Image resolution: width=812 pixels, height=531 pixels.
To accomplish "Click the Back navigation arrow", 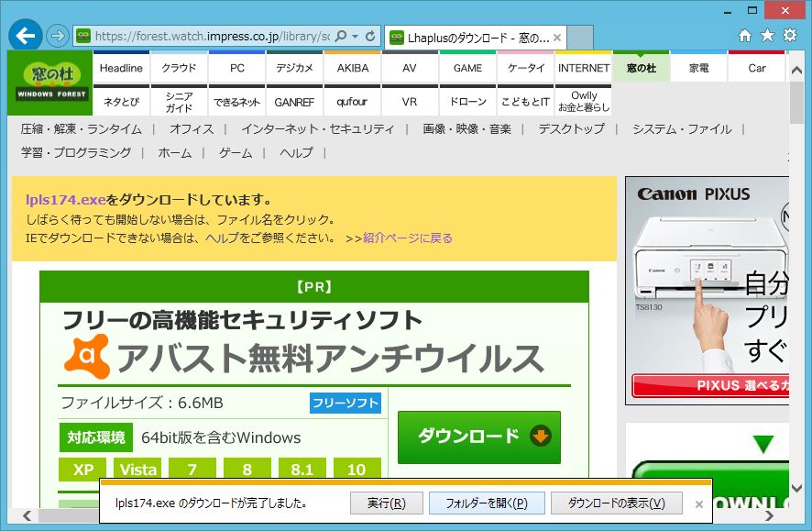I will [x=24, y=37].
